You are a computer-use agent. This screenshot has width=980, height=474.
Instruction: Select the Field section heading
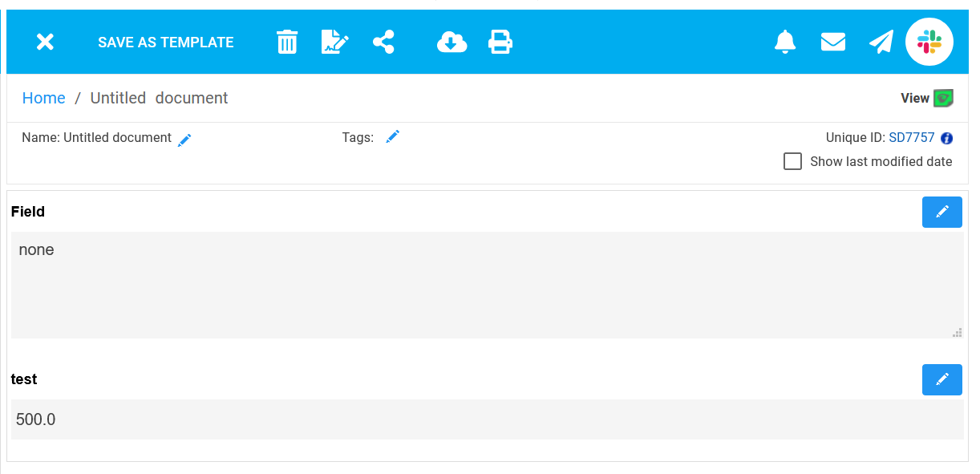tap(28, 212)
